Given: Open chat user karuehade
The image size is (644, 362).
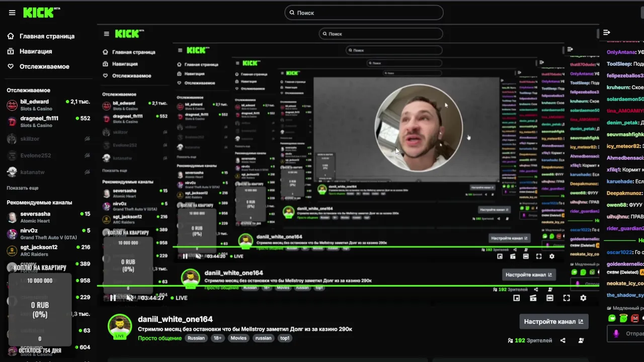Looking at the screenshot, I should pos(620,182).
